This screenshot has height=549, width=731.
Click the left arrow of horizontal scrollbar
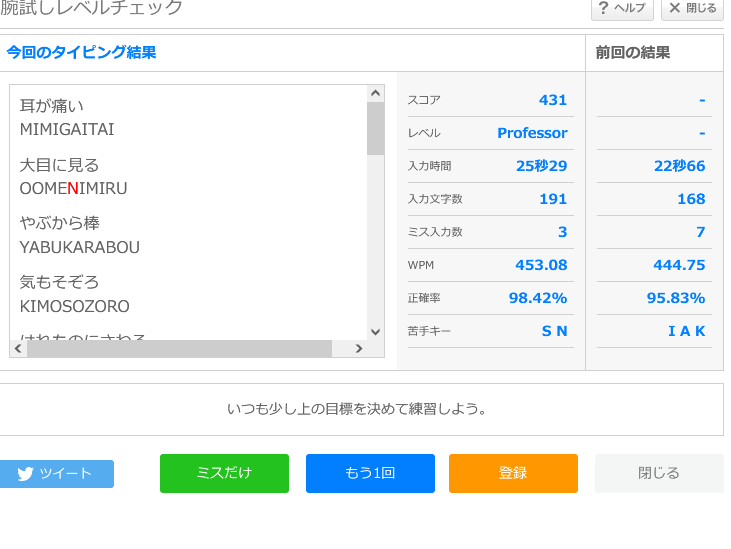click(x=18, y=349)
